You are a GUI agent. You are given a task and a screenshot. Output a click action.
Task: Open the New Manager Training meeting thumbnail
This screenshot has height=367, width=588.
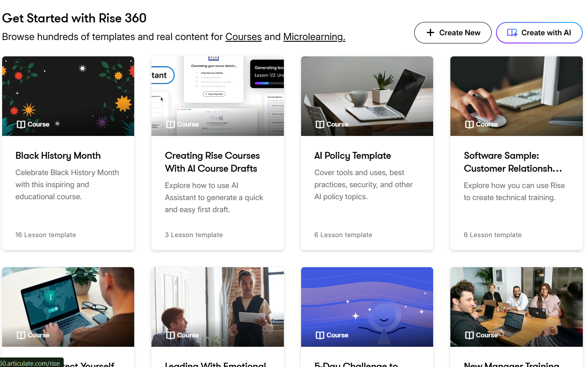(x=517, y=307)
